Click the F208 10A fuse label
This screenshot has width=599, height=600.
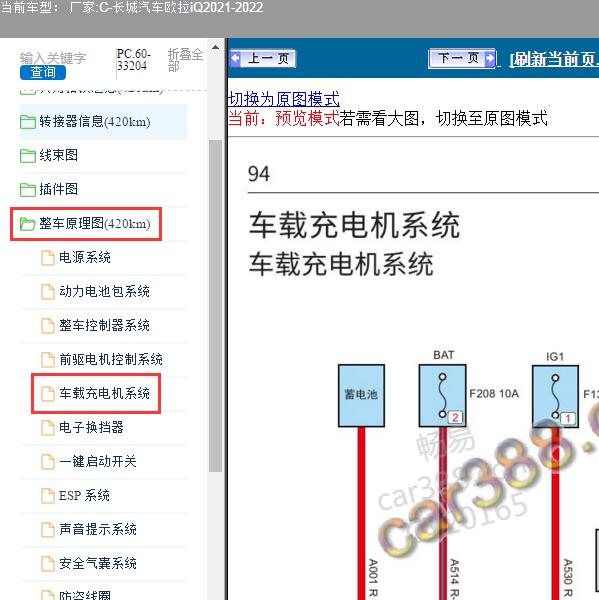[494, 394]
